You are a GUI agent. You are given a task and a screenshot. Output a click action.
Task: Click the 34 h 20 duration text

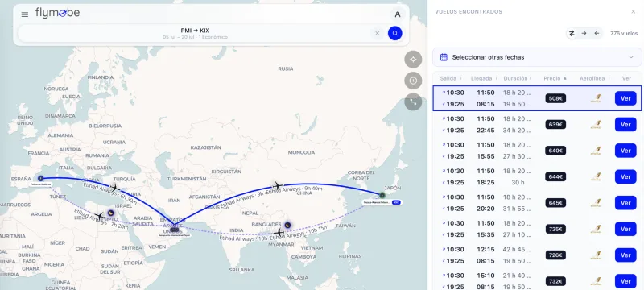518,130
